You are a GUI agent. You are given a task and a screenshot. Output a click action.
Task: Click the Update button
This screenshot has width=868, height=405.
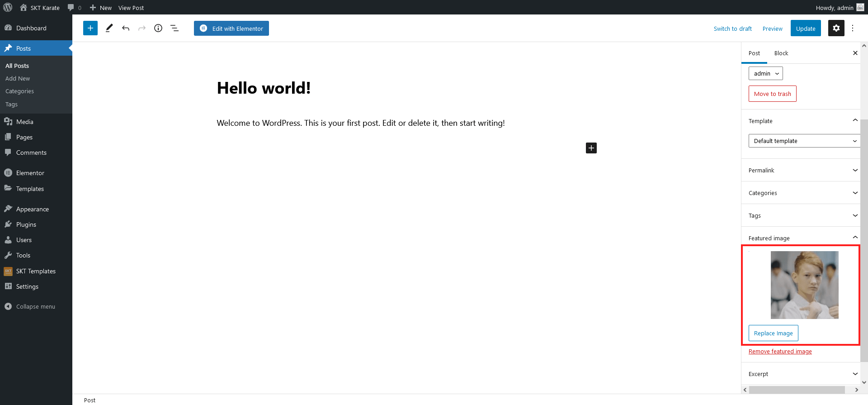coord(805,28)
